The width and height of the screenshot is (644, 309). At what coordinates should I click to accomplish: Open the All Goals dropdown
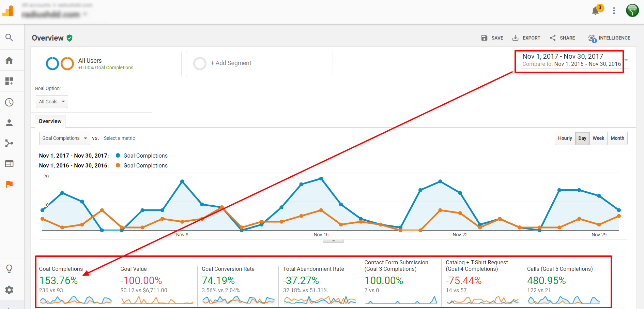coord(52,102)
